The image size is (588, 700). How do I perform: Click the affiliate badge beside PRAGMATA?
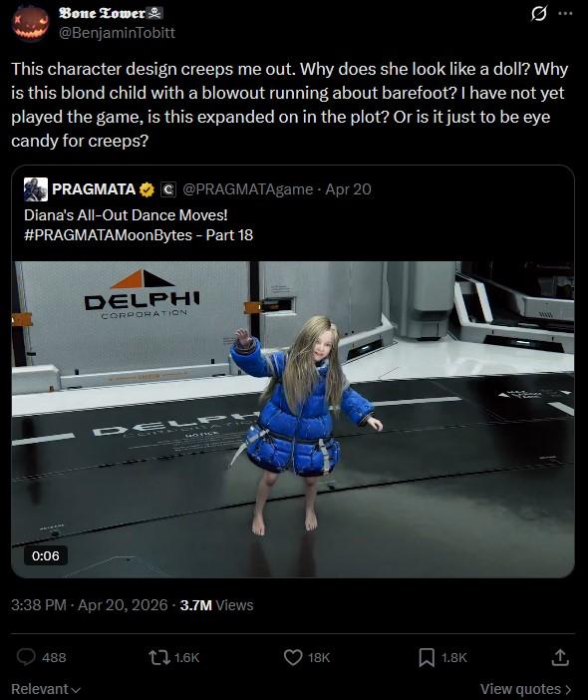pyautogui.click(x=168, y=189)
